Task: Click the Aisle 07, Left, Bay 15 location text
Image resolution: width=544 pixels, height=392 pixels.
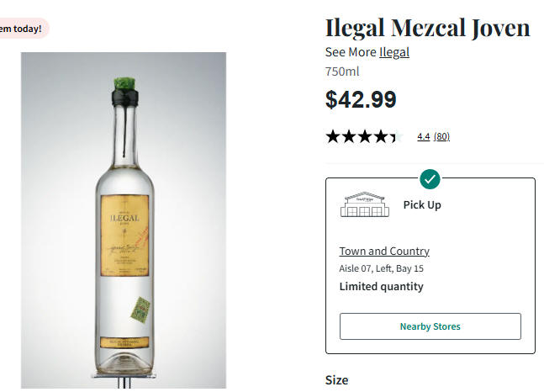Action: [x=381, y=268]
